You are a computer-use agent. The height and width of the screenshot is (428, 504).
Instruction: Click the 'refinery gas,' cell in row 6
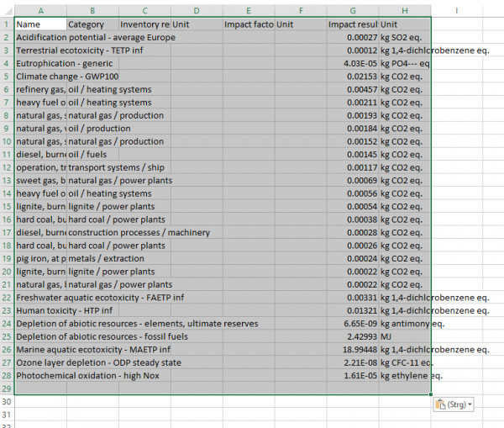click(x=41, y=89)
